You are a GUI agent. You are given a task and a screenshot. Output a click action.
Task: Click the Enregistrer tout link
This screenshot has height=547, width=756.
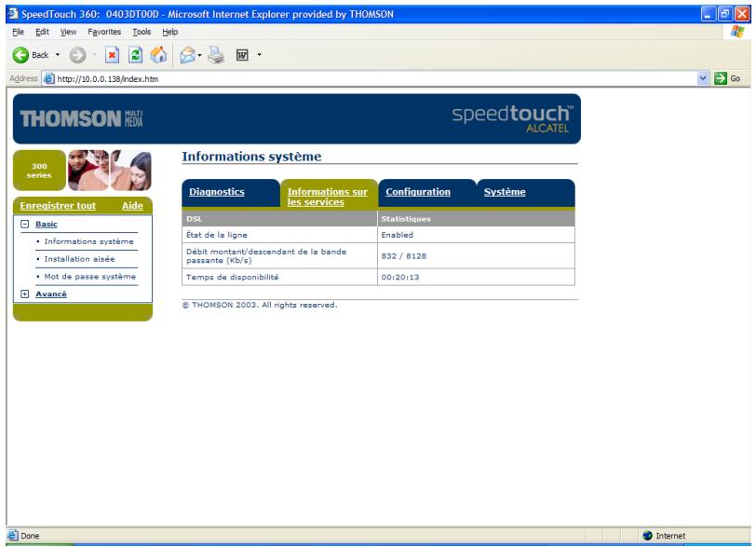[x=58, y=206]
